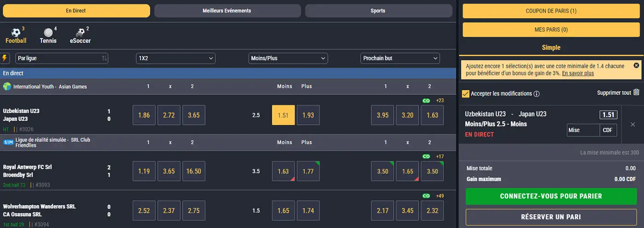Viewport: 644px width, 228px height.
Task: Collapse the En direct section header
Action: [x=228, y=73]
